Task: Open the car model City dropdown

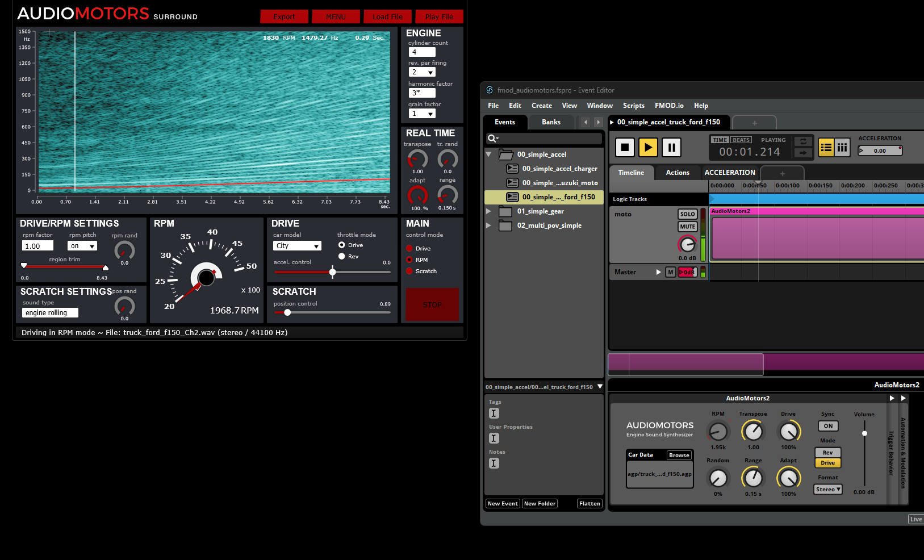Action: [298, 246]
